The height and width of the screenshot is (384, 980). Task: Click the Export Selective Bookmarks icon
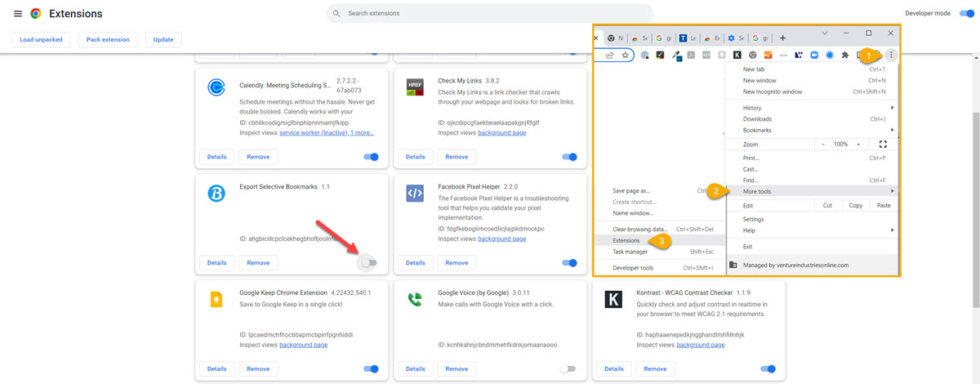pos(216,193)
